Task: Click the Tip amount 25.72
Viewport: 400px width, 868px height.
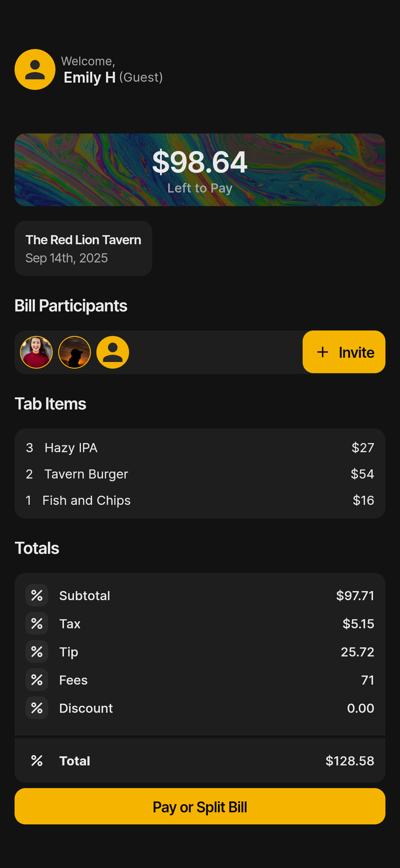Action: pyautogui.click(x=357, y=652)
